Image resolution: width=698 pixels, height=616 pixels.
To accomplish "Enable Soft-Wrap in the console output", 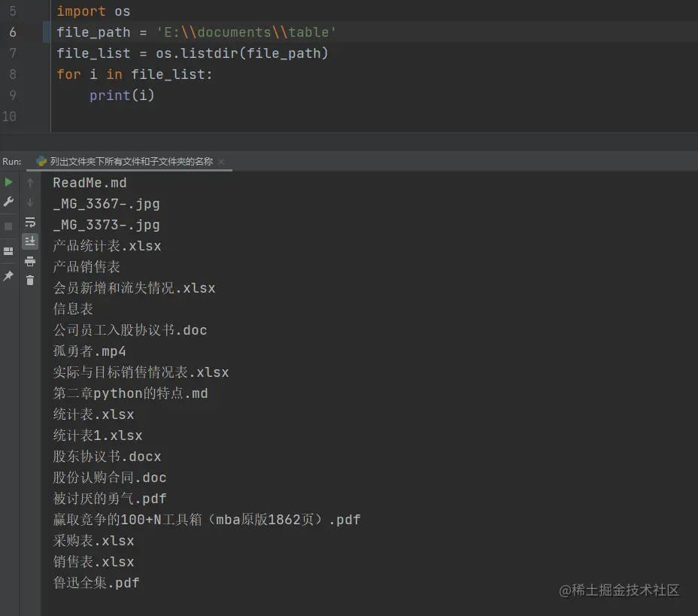I will (30, 223).
